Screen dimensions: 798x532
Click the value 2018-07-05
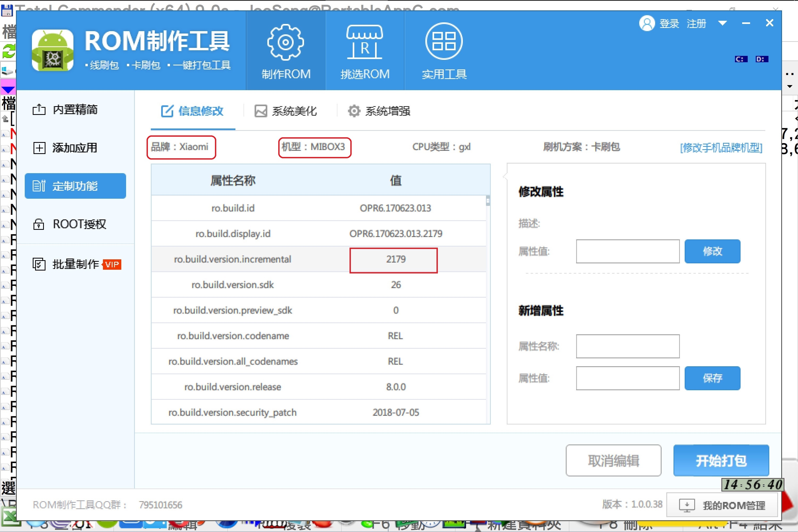tap(396, 412)
